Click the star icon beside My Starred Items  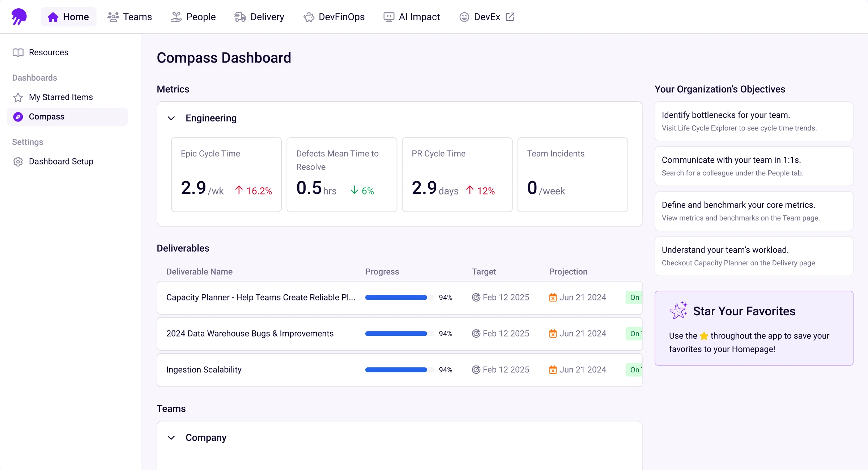pos(18,97)
